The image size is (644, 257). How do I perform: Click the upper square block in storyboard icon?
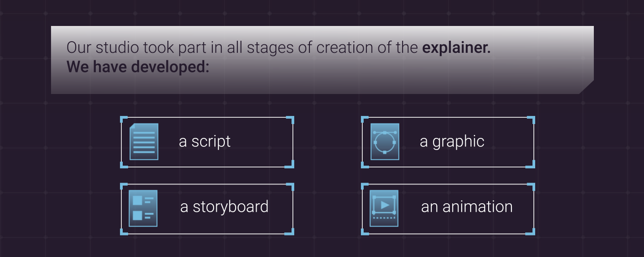click(x=137, y=200)
